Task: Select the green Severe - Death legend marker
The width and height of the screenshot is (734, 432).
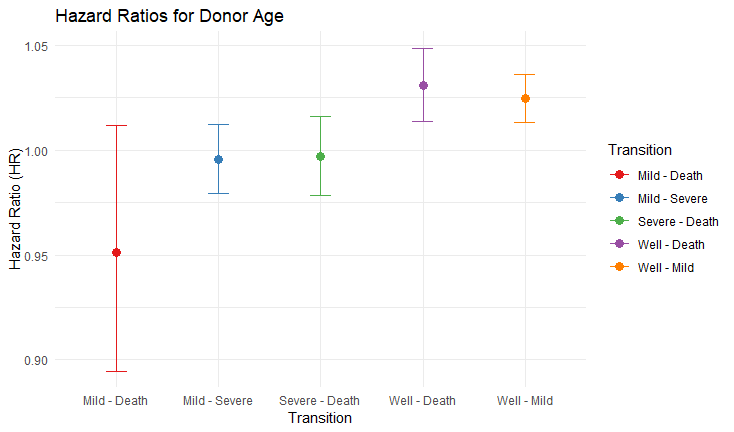Action: point(617,221)
